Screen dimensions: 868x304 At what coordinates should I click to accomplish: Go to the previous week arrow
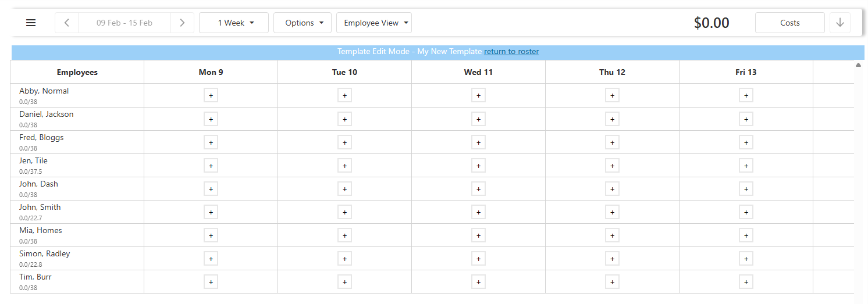(x=67, y=23)
